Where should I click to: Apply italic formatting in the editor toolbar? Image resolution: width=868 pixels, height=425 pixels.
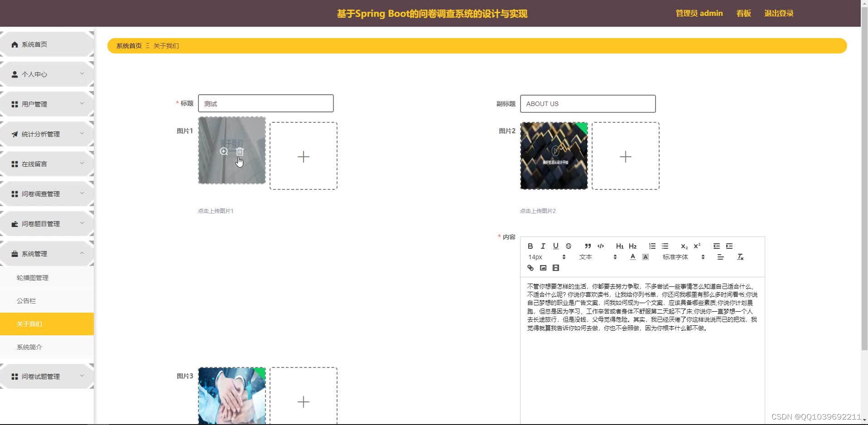pos(543,246)
